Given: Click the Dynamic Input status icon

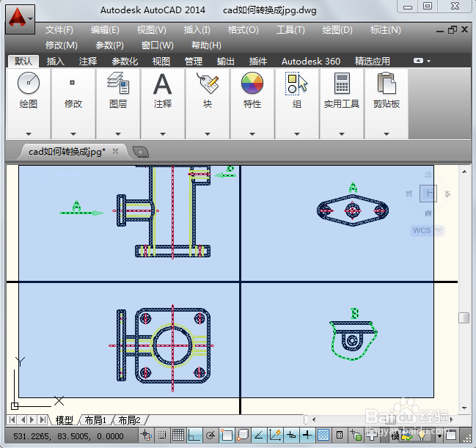Looking at the screenshot, I should (x=291, y=436).
